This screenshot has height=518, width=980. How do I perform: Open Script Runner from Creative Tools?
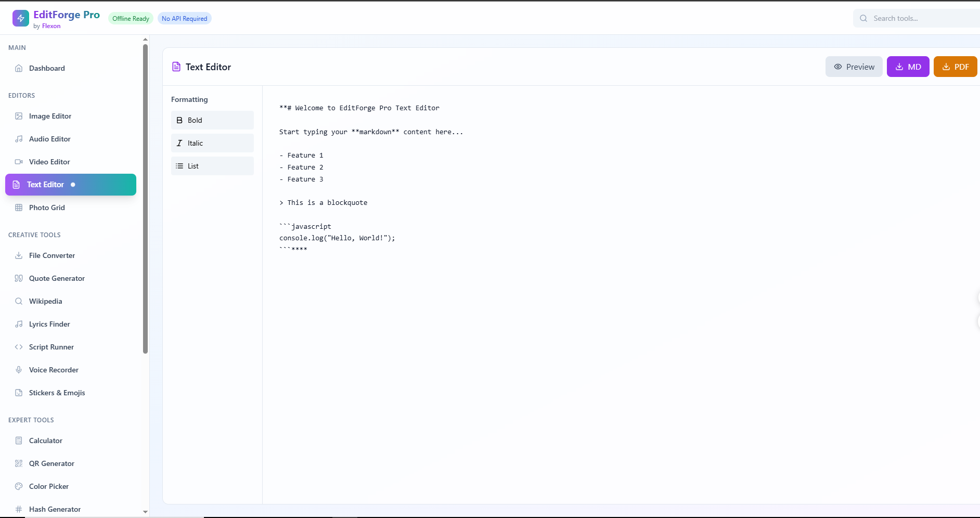(71, 347)
